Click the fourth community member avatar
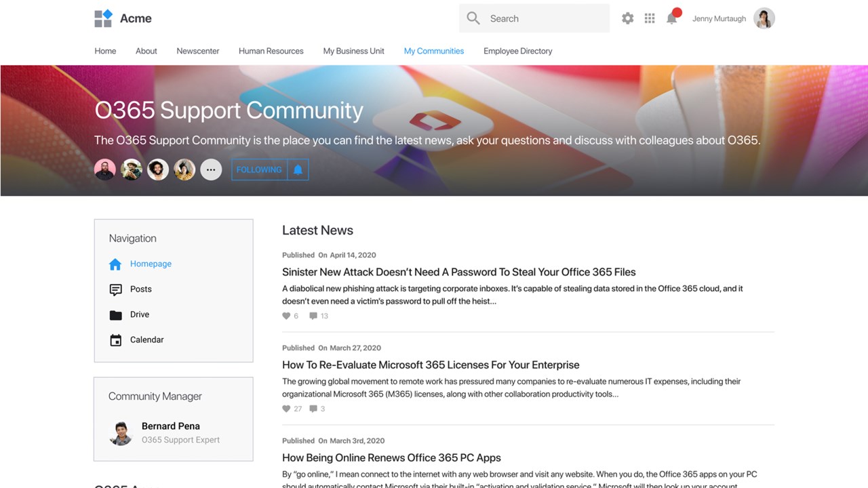 click(x=184, y=169)
